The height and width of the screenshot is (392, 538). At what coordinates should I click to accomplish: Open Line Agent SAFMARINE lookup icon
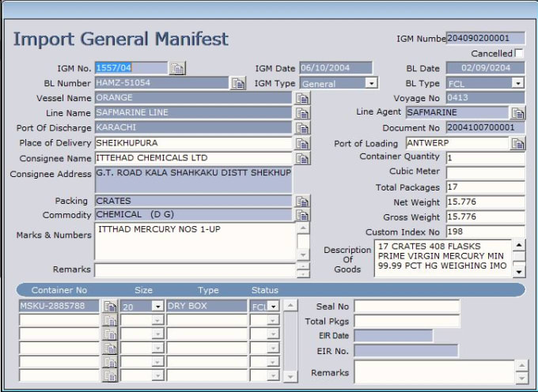pos(517,113)
